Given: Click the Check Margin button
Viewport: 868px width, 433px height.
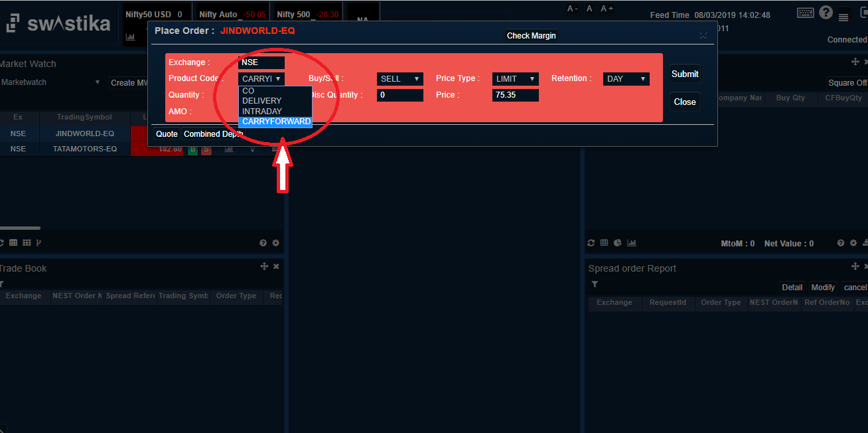Looking at the screenshot, I should 532,36.
